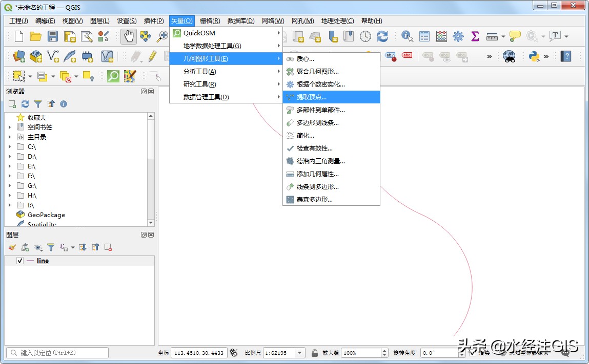Choose 多边形到线条... menu item
Viewport: 589px width, 364px height.
click(331, 123)
